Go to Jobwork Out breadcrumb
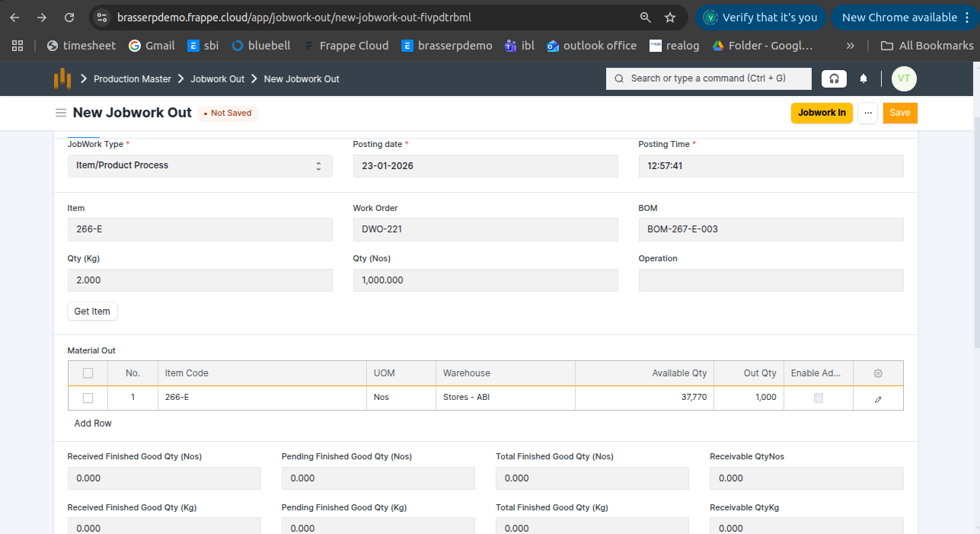This screenshot has height=534, width=980. point(217,79)
